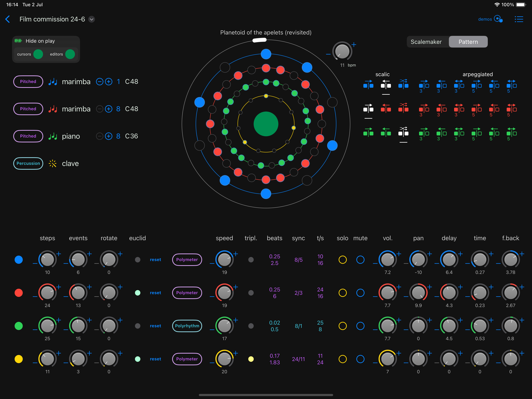Switch to the Scalemaker tab
Image resolution: width=532 pixels, height=399 pixels.
426,42
